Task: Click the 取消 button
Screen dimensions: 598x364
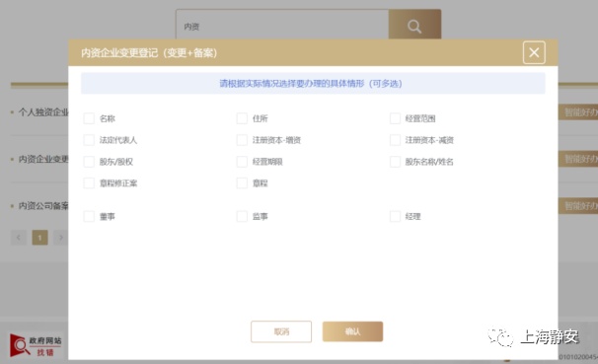Action: [281, 331]
